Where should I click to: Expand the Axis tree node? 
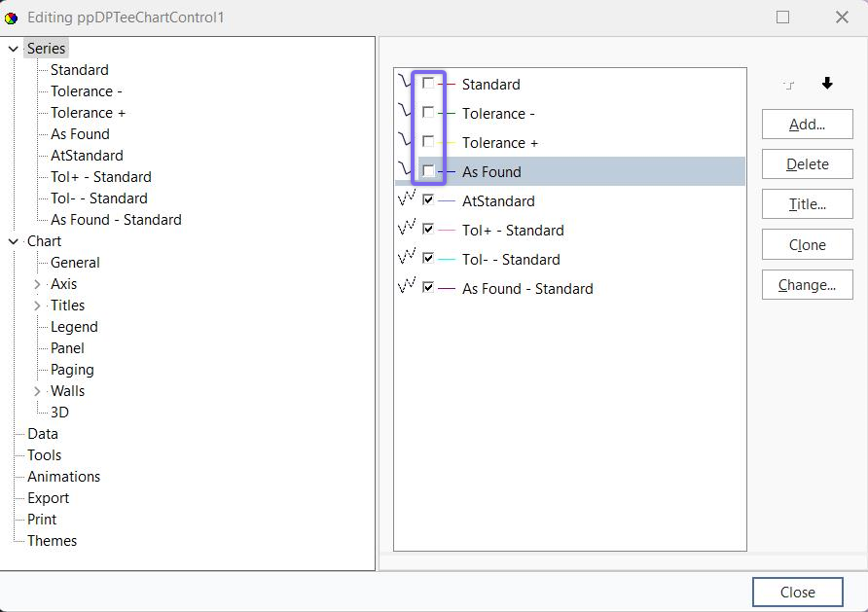click(37, 284)
